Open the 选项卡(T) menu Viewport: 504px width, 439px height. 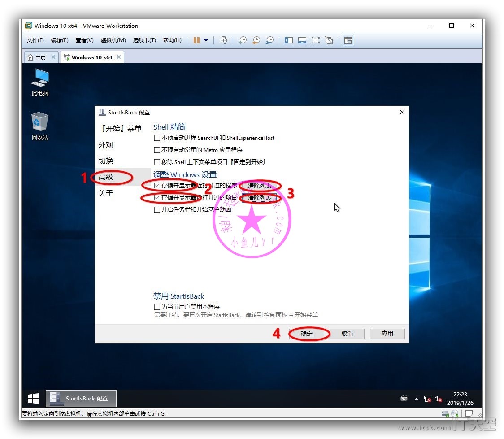(x=144, y=40)
